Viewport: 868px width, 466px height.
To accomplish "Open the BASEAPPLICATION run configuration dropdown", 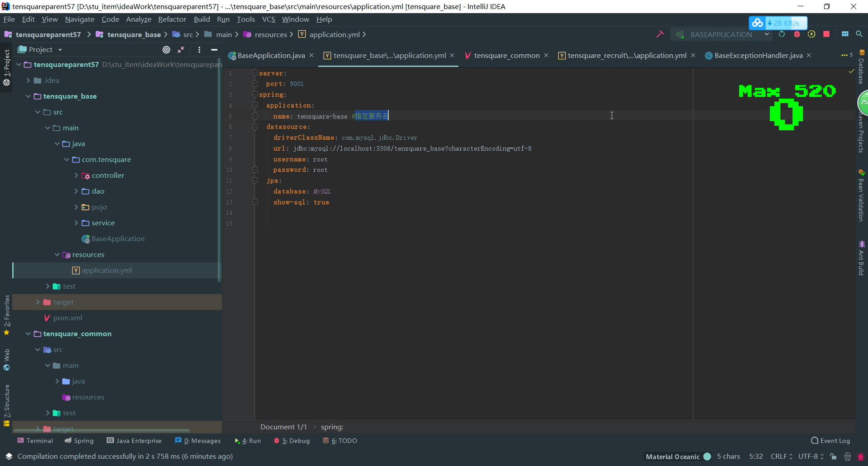I will (x=767, y=34).
